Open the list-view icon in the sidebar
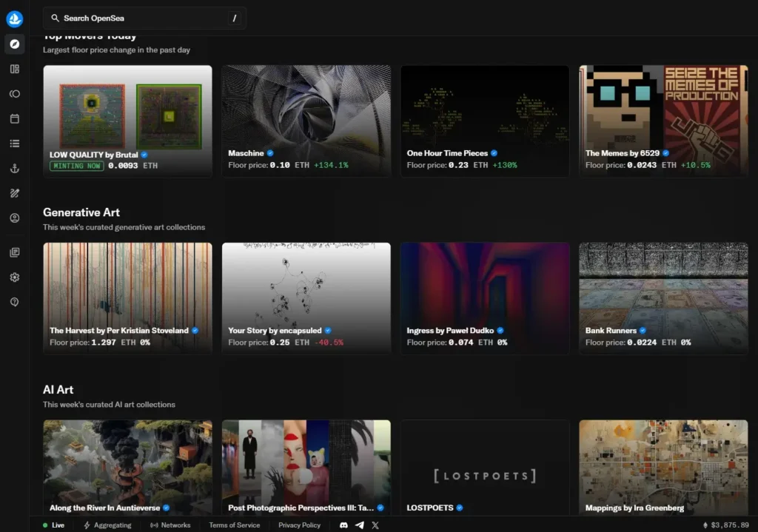The width and height of the screenshot is (758, 532). point(15,144)
